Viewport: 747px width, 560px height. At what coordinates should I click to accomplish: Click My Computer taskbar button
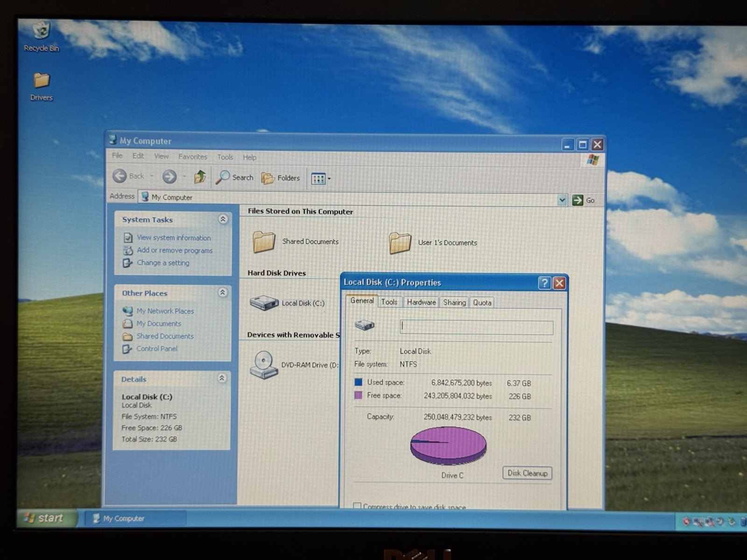135,518
